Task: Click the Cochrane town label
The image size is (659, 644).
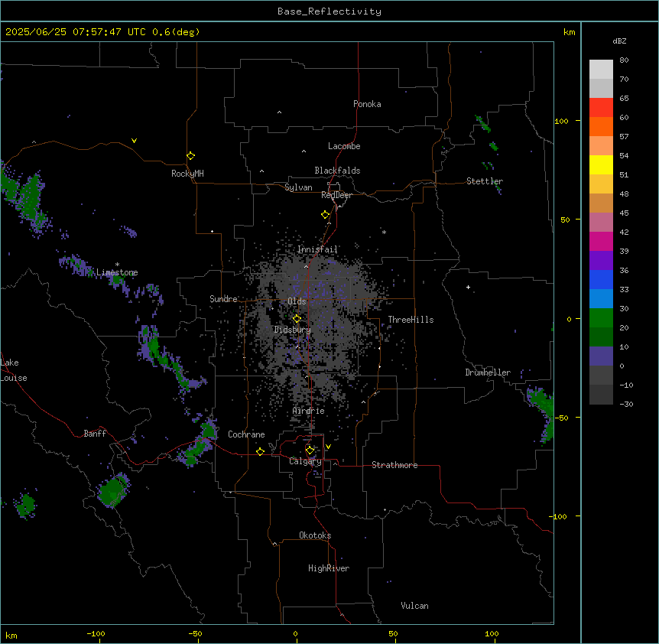Action: 246,434
